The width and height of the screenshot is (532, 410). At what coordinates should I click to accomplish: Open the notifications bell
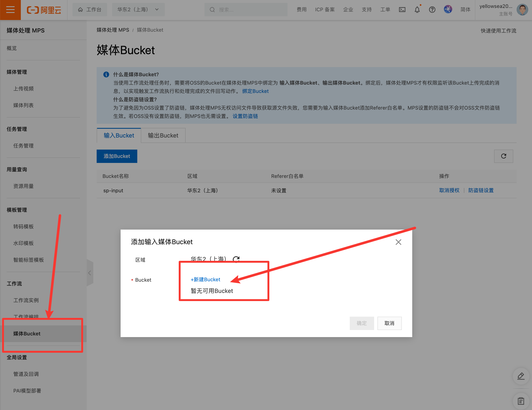click(417, 10)
